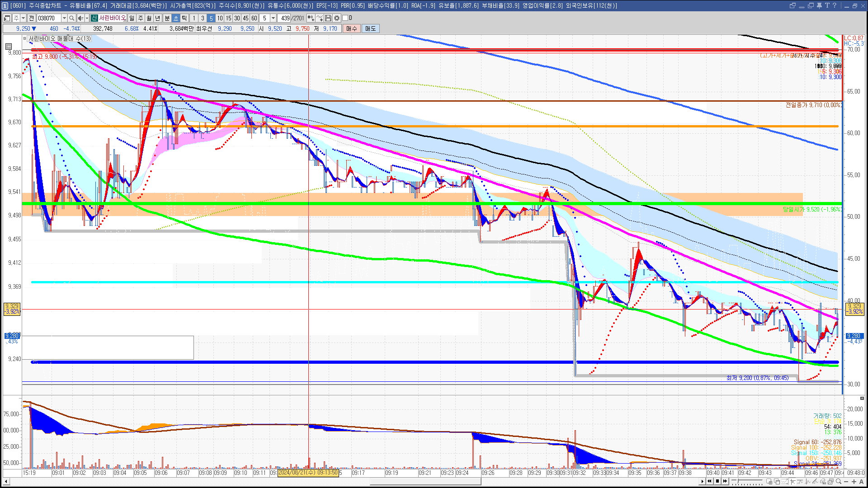Save chart with floppy disk icon
The height and width of the screenshot is (488, 868).
tap(328, 18)
